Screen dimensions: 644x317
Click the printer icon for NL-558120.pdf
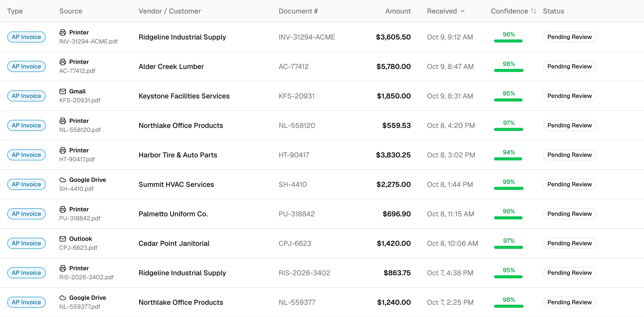tap(63, 121)
